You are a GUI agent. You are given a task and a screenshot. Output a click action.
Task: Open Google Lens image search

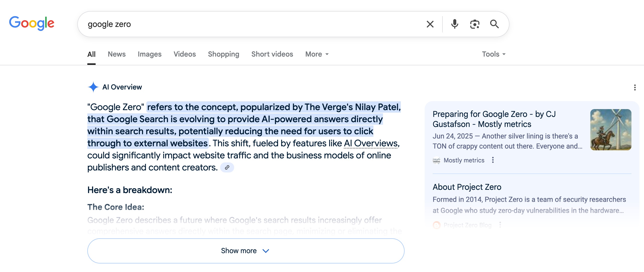[475, 24]
